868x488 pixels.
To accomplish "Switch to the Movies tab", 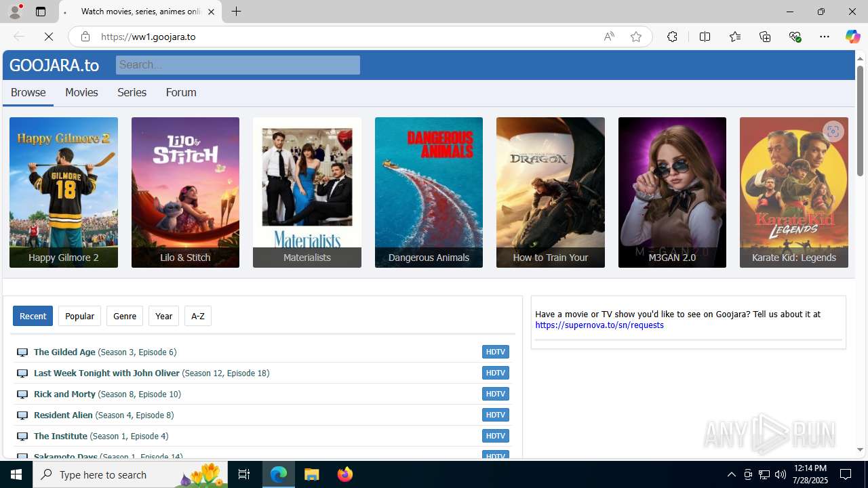I will point(81,92).
